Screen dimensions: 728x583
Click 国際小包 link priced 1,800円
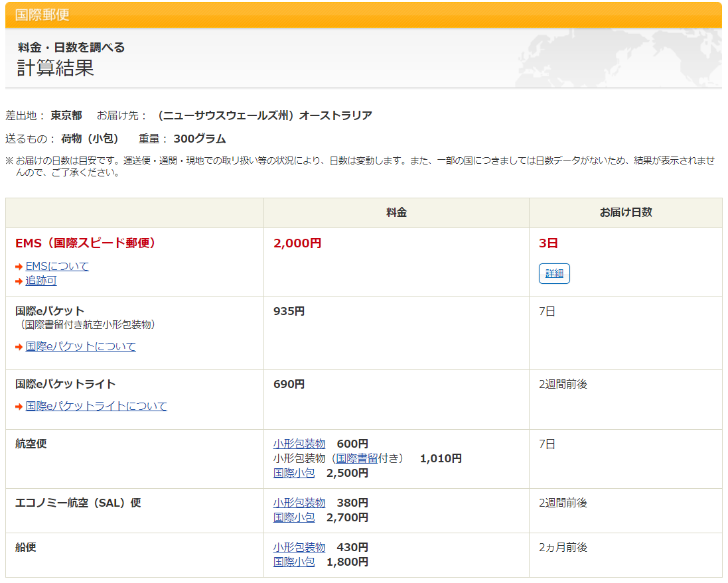[294, 562]
